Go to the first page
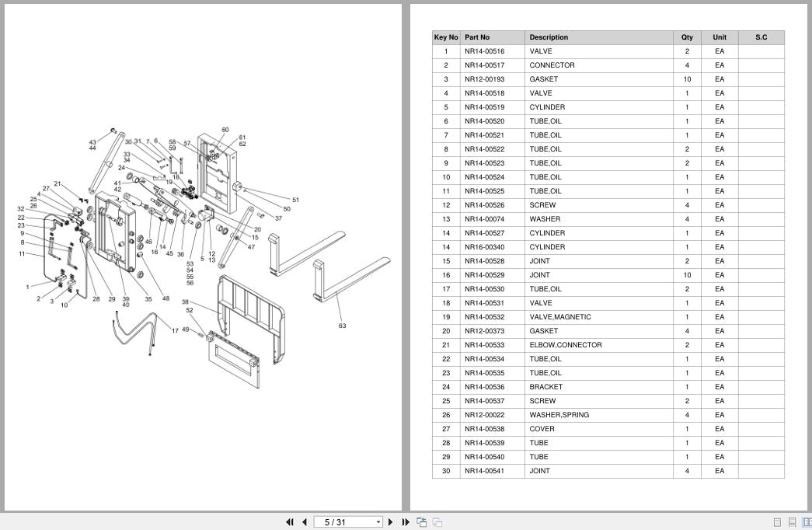Image resolution: width=812 pixels, height=530 pixels. [290, 522]
